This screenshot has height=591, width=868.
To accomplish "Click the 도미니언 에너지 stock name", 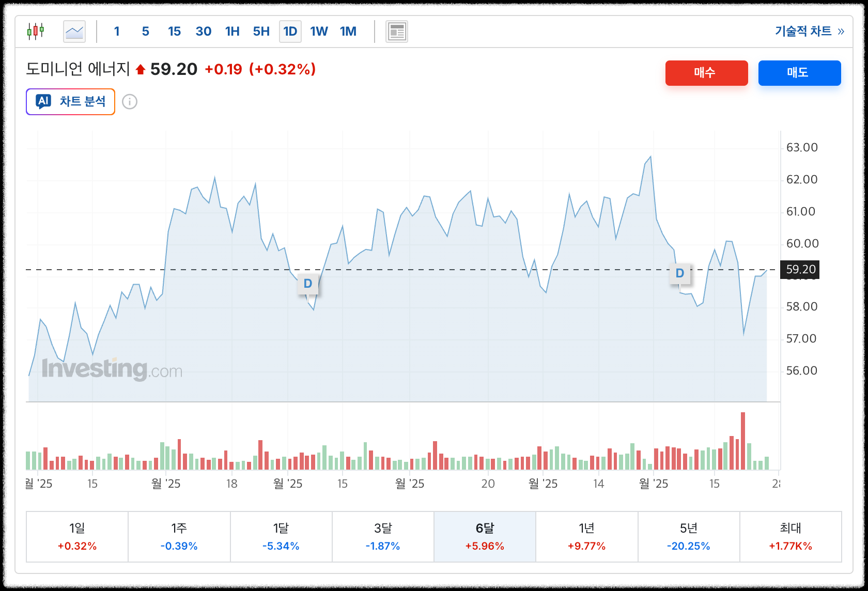I will tap(78, 69).
